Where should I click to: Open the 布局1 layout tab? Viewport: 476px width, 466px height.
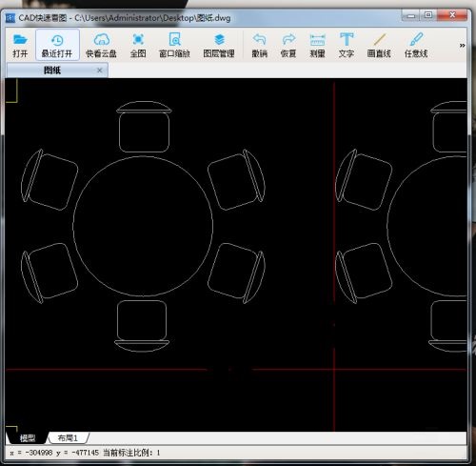[68, 438]
